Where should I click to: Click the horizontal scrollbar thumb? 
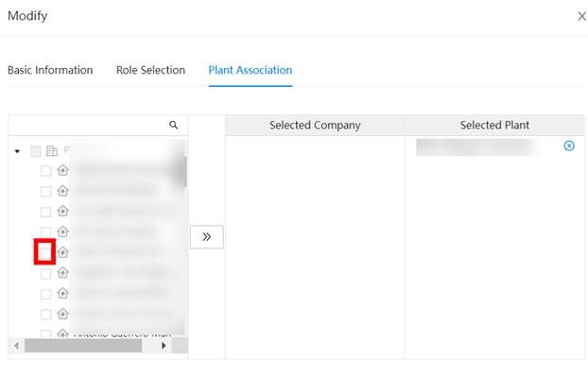tap(83, 346)
